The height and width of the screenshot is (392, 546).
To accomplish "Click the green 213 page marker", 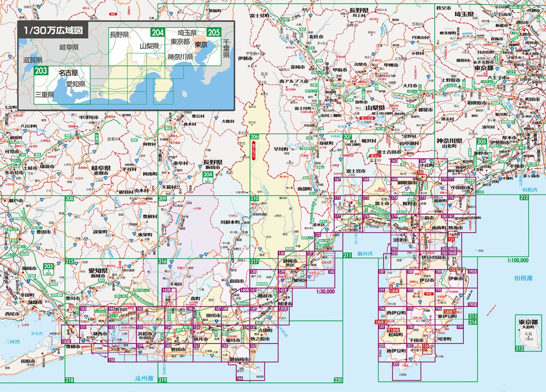I will point(473,316).
